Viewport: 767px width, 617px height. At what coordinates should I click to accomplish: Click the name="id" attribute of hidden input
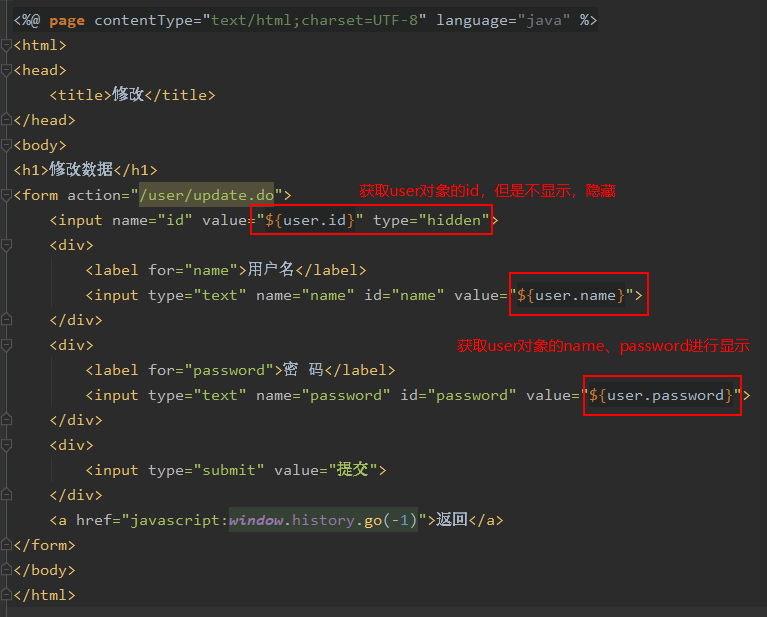coord(152,220)
